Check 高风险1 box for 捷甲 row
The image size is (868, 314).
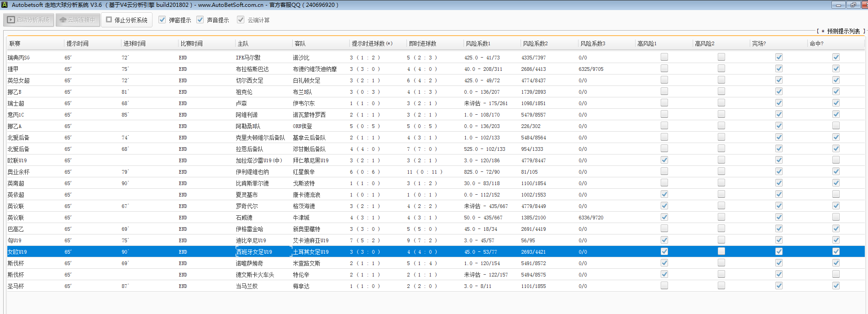pos(664,69)
